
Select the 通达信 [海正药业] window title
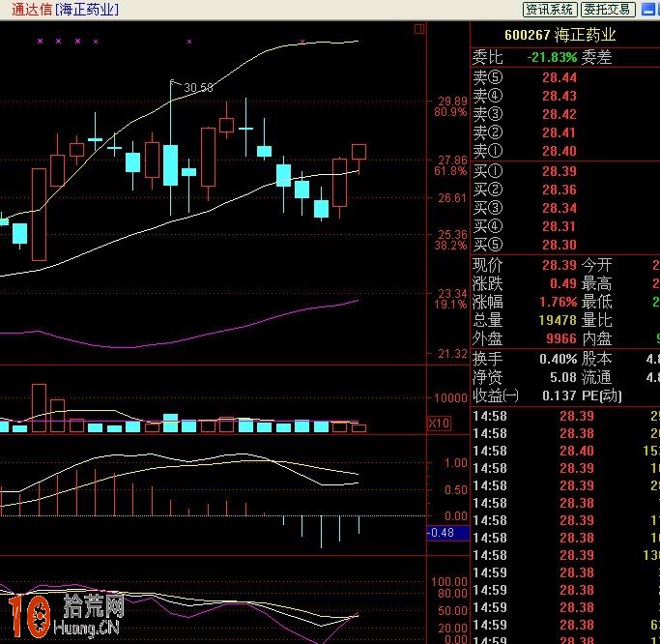coord(65,10)
